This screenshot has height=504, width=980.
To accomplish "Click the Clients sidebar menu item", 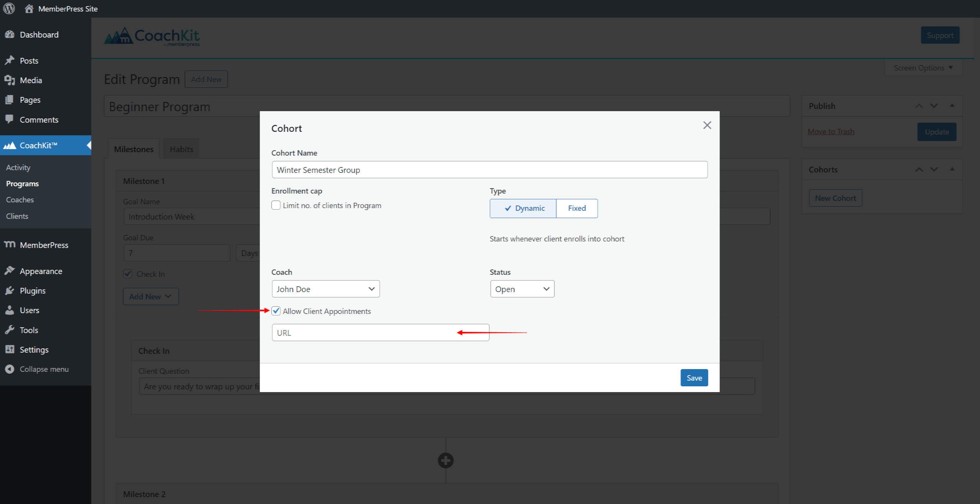I will coord(17,216).
